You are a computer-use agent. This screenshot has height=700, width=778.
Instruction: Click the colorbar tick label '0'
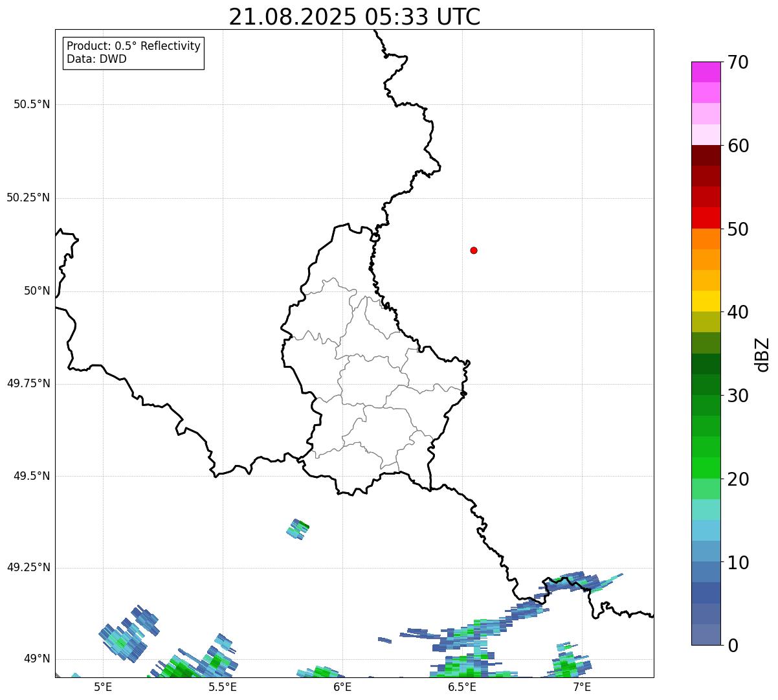click(733, 646)
